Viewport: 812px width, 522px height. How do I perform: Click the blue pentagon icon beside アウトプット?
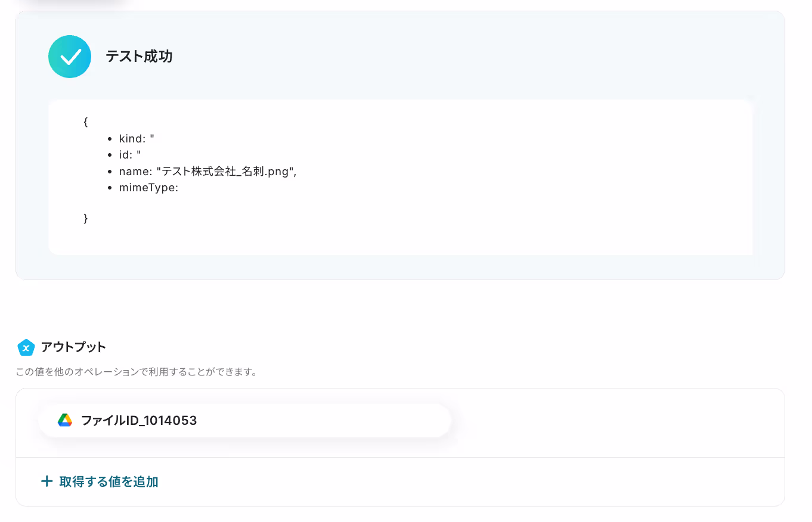tap(26, 347)
